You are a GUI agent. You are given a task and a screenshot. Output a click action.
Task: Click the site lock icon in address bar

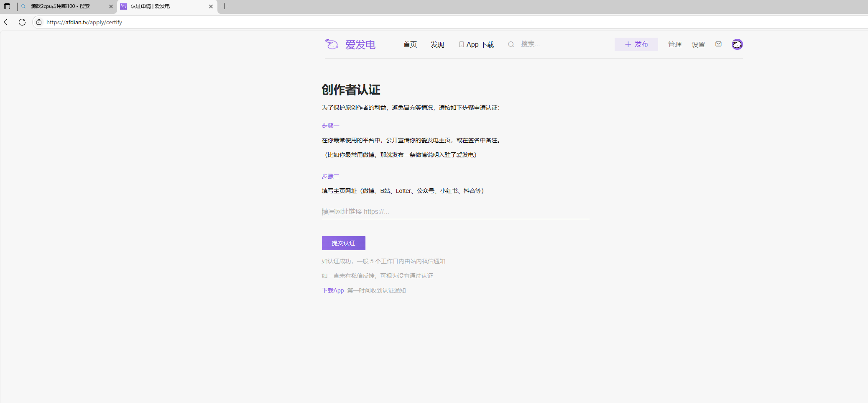pos(39,22)
